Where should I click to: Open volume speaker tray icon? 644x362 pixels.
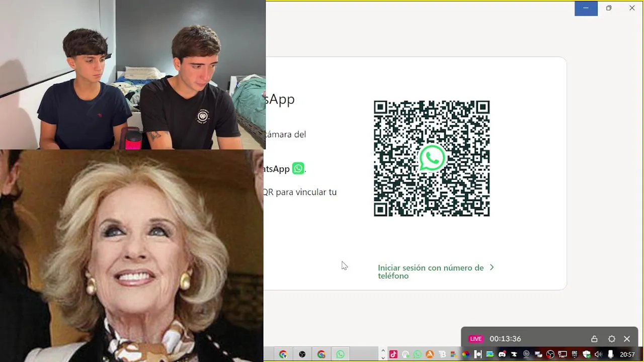coord(598,354)
